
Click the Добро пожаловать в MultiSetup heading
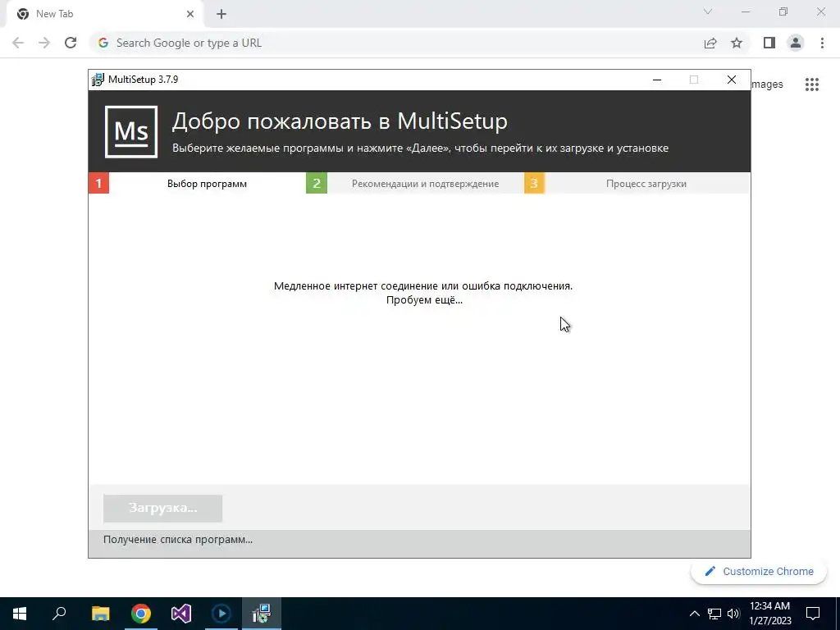tap(340, 121)
